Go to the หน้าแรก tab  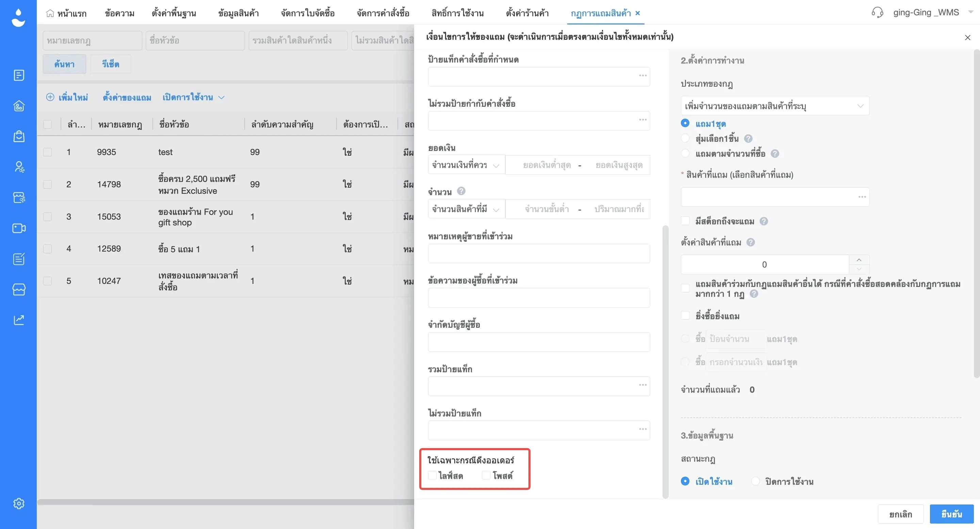tap(66, 13)
